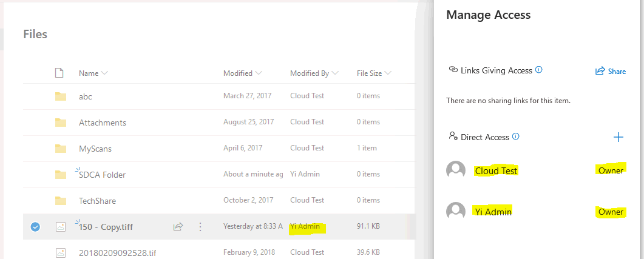
Task: Open the Attachments folder
Action: pyautogui.click(x=103, y=123)
